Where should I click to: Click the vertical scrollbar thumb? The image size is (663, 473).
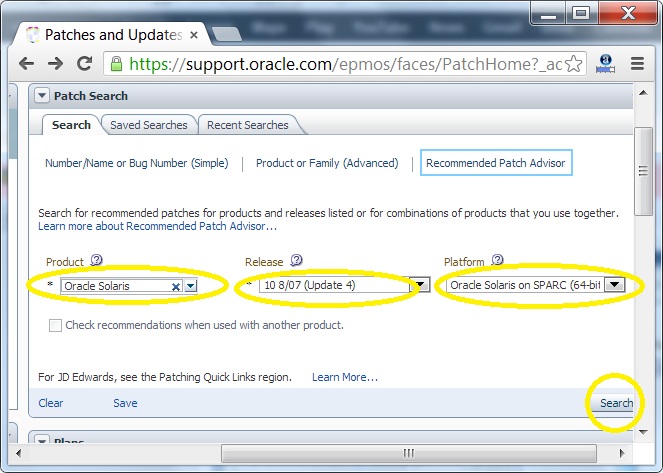[643, 171]
